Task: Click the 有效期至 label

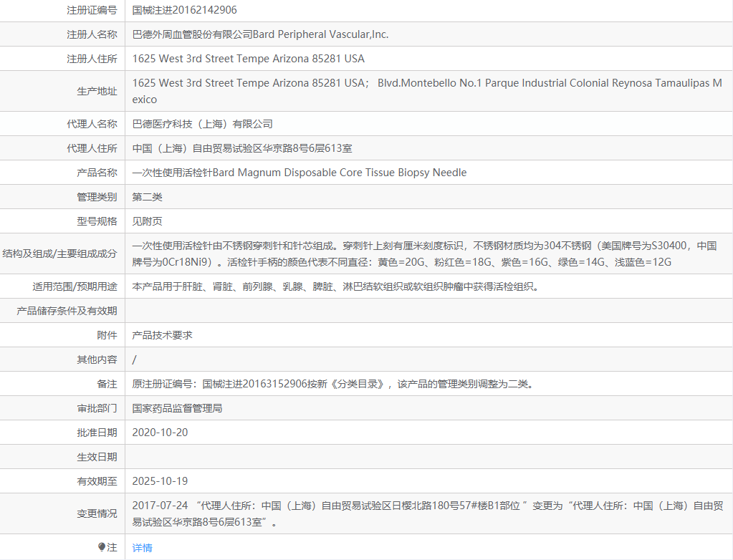Action: tap(97, 481)
